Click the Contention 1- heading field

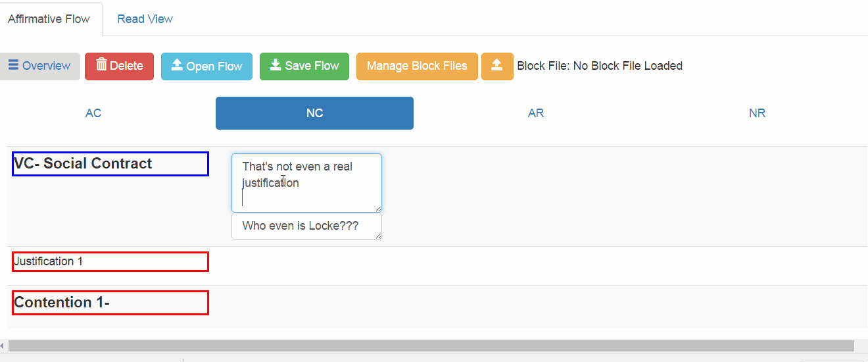pyautogui.click(x=110, y=303)
